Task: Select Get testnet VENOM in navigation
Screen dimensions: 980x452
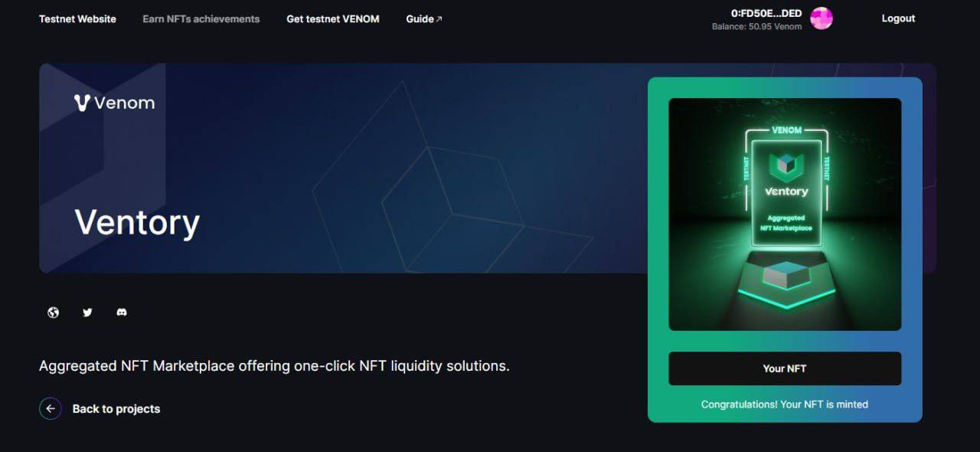Action: (332, 18)
